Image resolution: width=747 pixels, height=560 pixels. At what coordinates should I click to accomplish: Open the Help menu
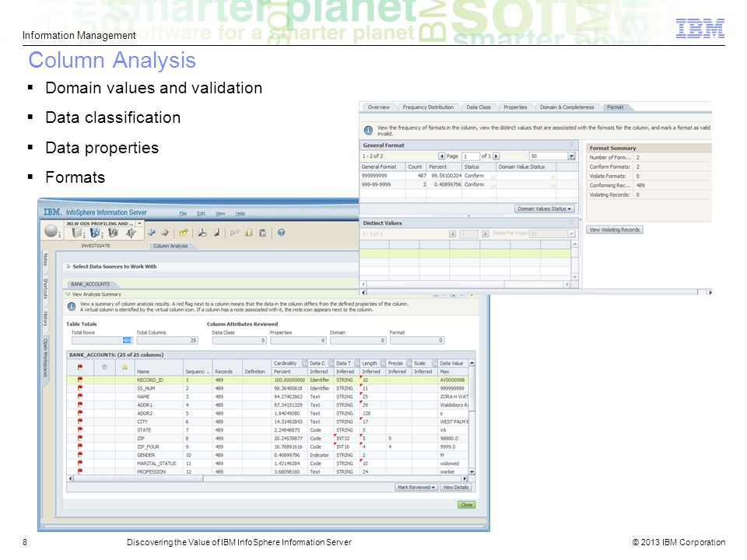(x=240, y=213)
